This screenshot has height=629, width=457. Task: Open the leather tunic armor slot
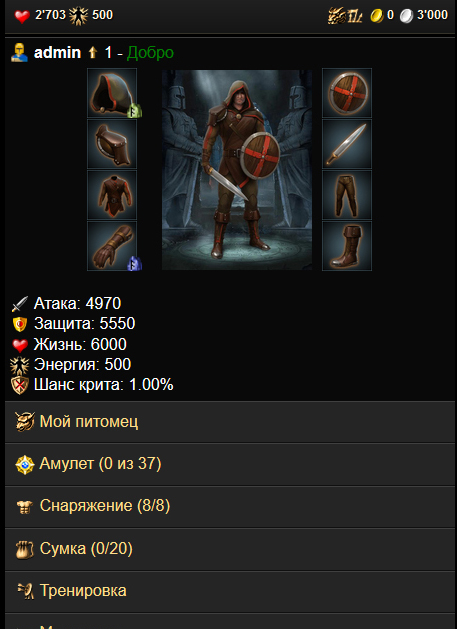coord(112,195)
